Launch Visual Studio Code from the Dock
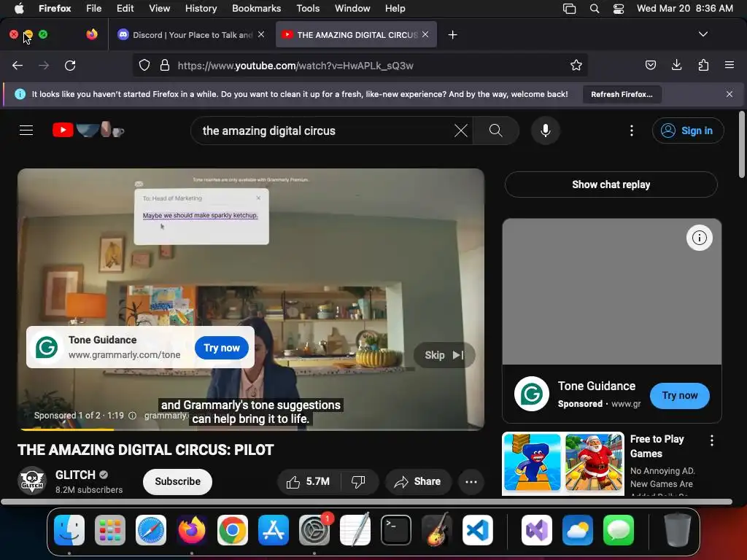The height and width of the screenshot is (560, 747). pos(478,530)
